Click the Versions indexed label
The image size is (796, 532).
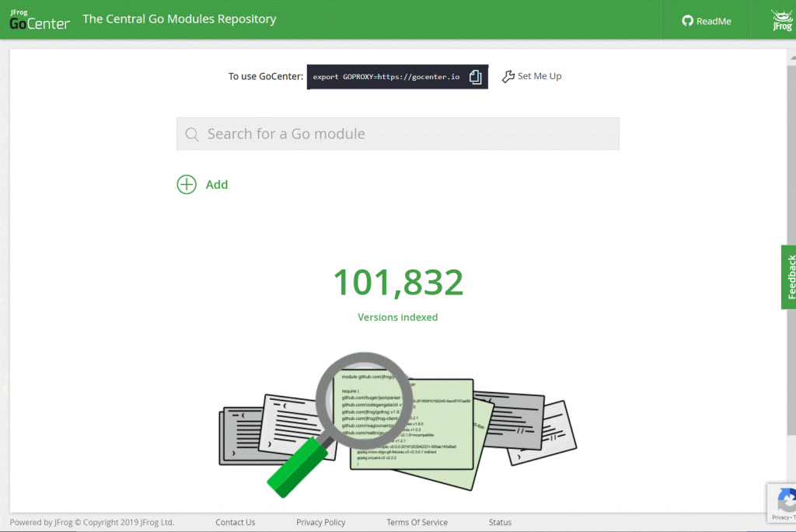tap(397, 318)
